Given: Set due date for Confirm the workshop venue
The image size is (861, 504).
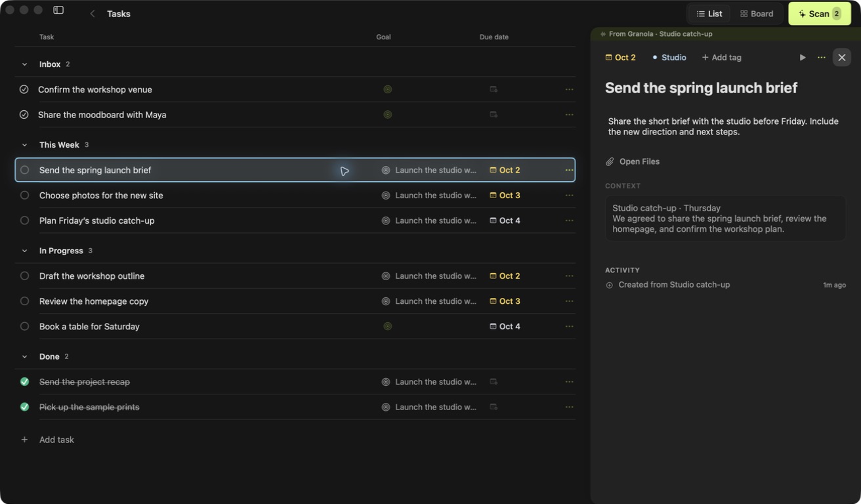Looking at the screenshot, I should (x=493, y=89).
